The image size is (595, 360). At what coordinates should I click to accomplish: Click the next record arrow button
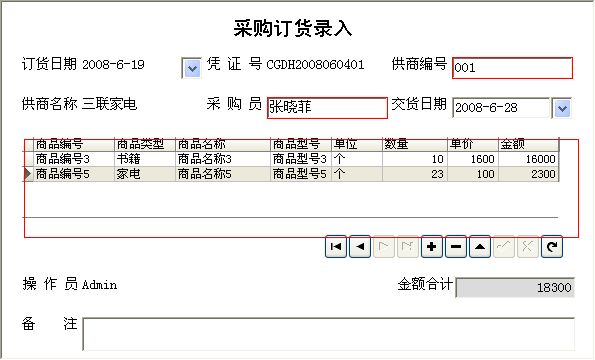pos(384,247)
